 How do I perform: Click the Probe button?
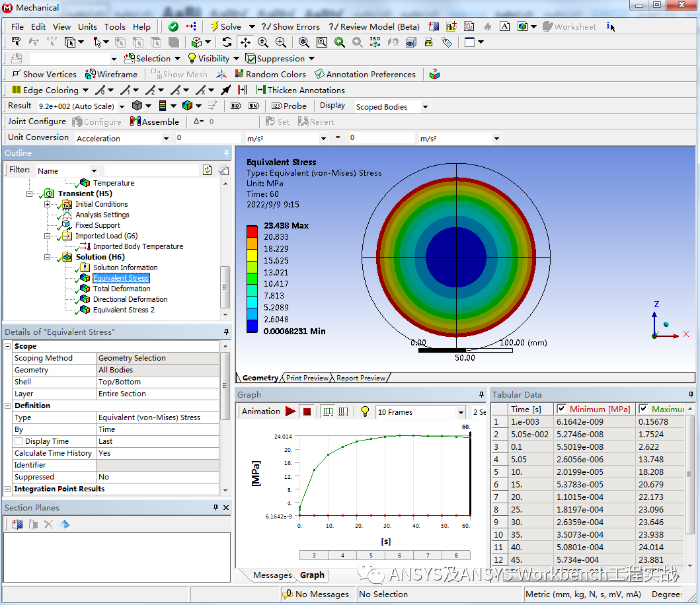click(290, 106)
